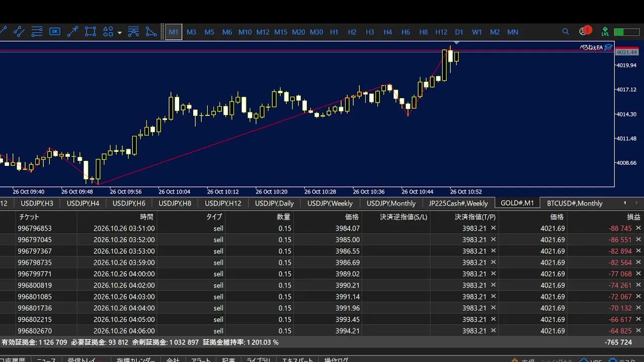Select the arrowed line drawing tool
Screen dimensions: 644x362
coord(72,32)
